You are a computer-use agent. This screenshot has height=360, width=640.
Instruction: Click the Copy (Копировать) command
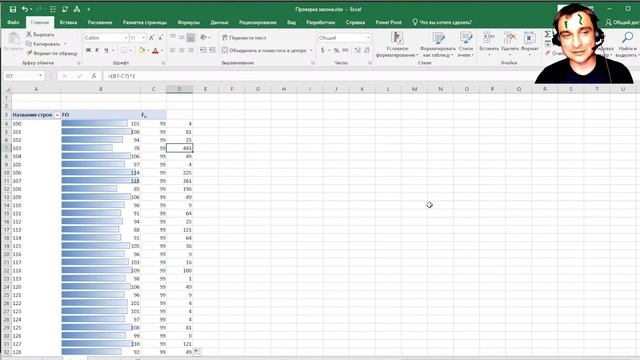point(43,44)
